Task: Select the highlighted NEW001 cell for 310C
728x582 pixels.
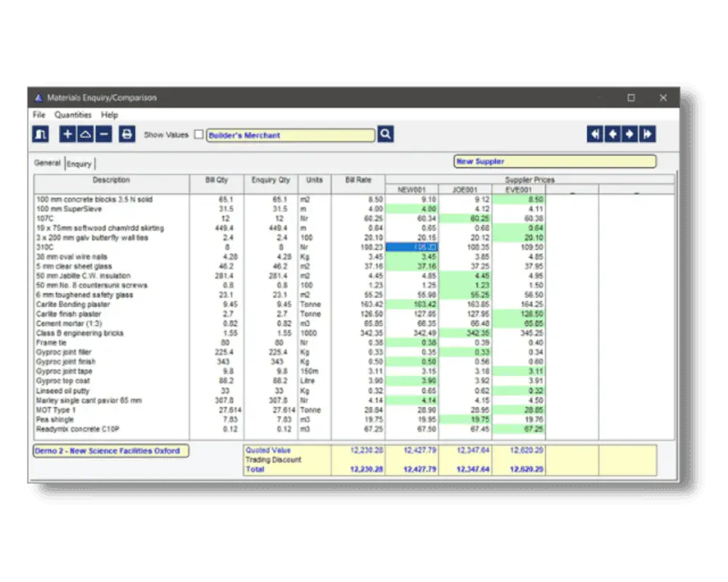Action: click(411, 247)
